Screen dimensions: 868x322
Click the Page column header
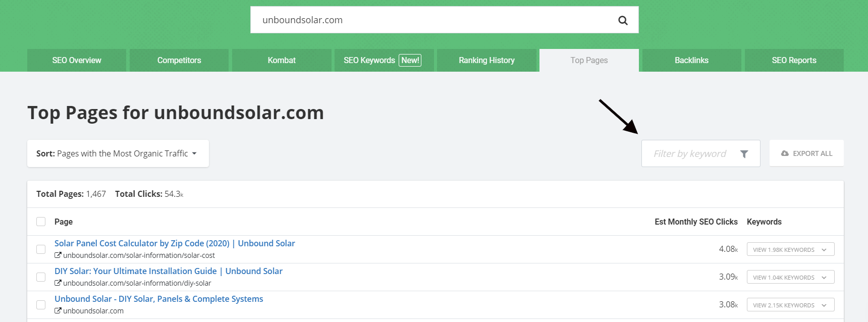click(x=64, y=222)
